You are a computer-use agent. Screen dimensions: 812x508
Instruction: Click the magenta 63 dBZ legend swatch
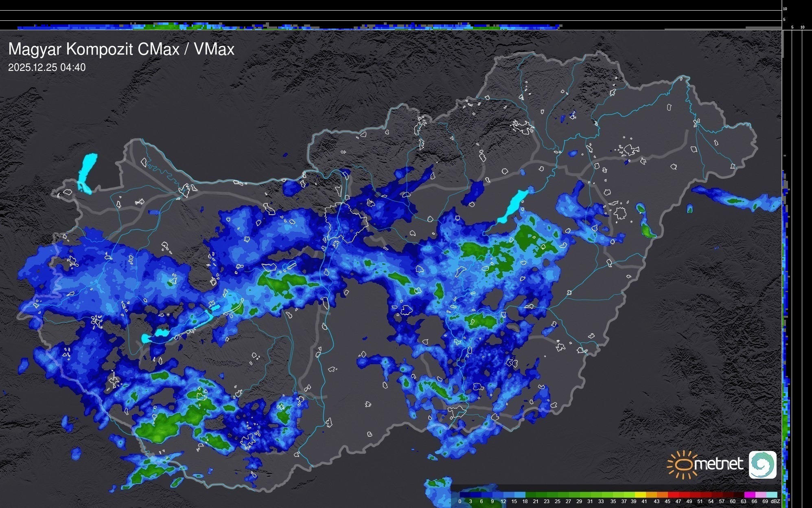click(750, 495)
